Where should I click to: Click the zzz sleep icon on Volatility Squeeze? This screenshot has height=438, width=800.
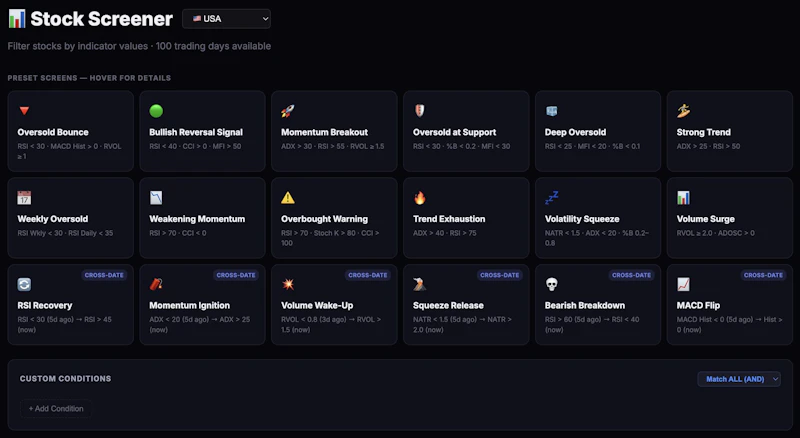[552, 198]
